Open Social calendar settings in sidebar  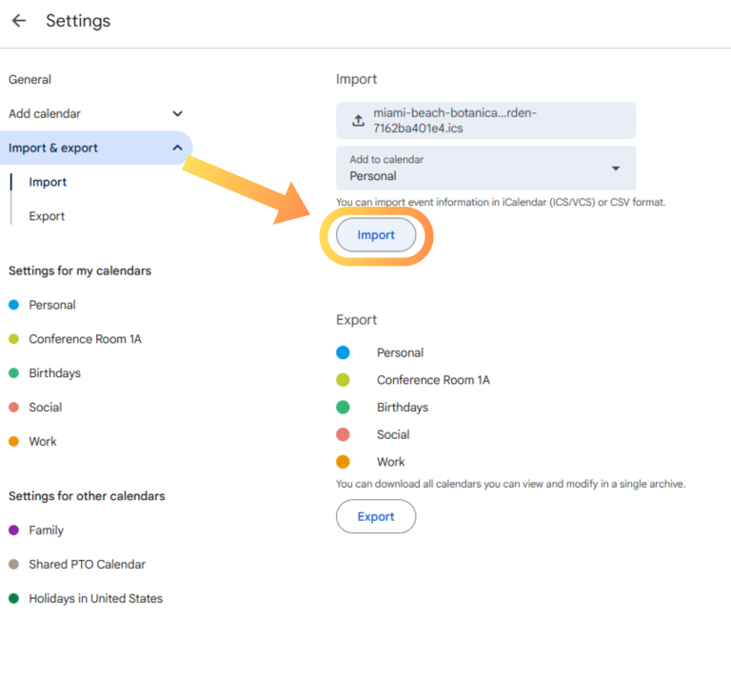(x=46, y=408)
